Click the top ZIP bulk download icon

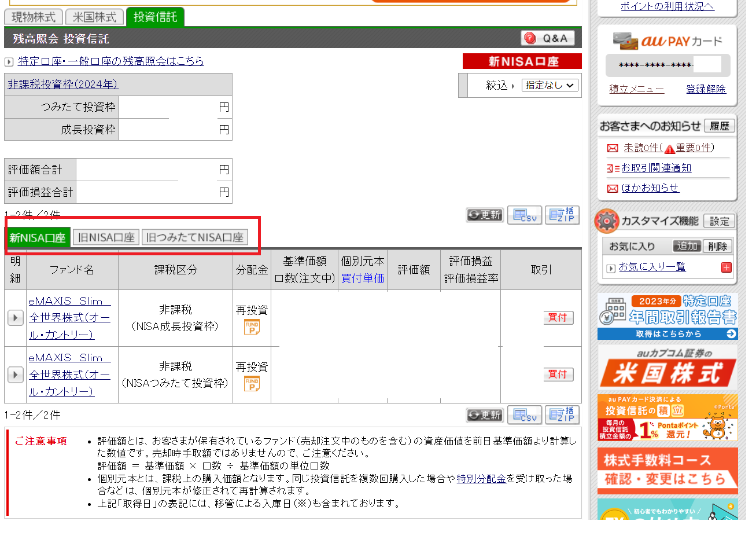[x=562, y=215]
